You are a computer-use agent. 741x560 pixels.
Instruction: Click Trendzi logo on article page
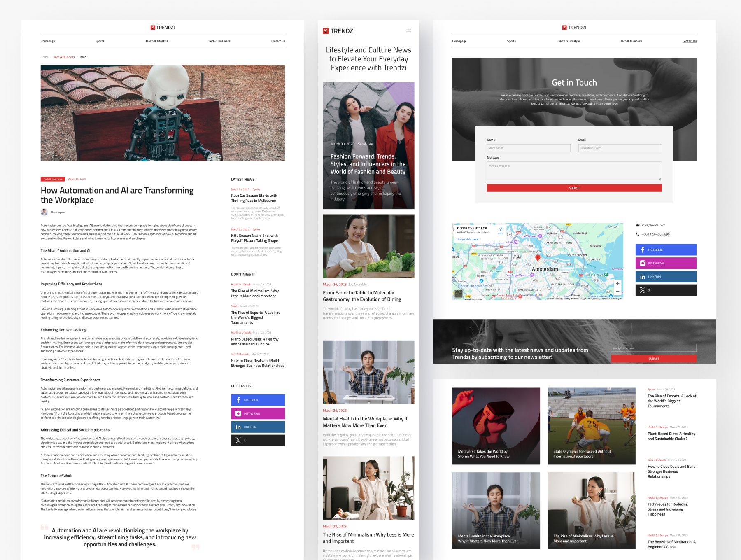pyautogui.click(x=163, y=28)
